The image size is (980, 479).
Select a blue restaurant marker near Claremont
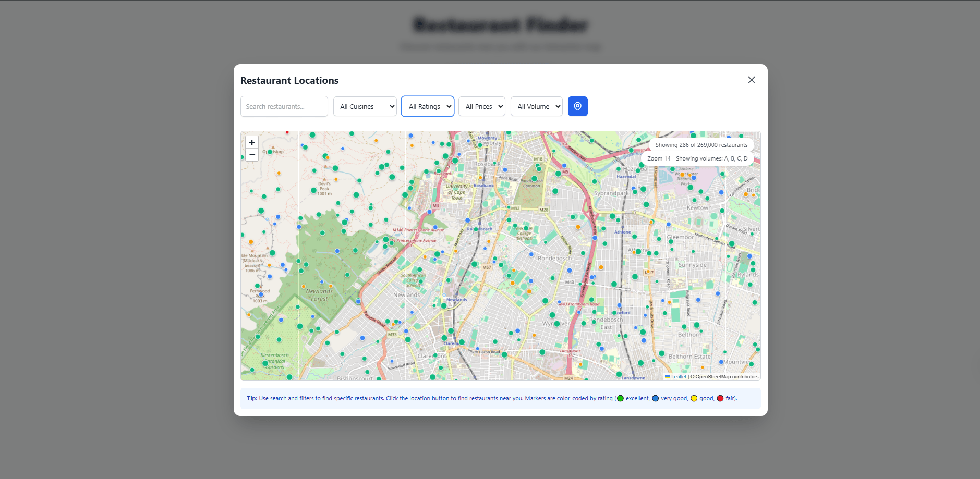477,348
